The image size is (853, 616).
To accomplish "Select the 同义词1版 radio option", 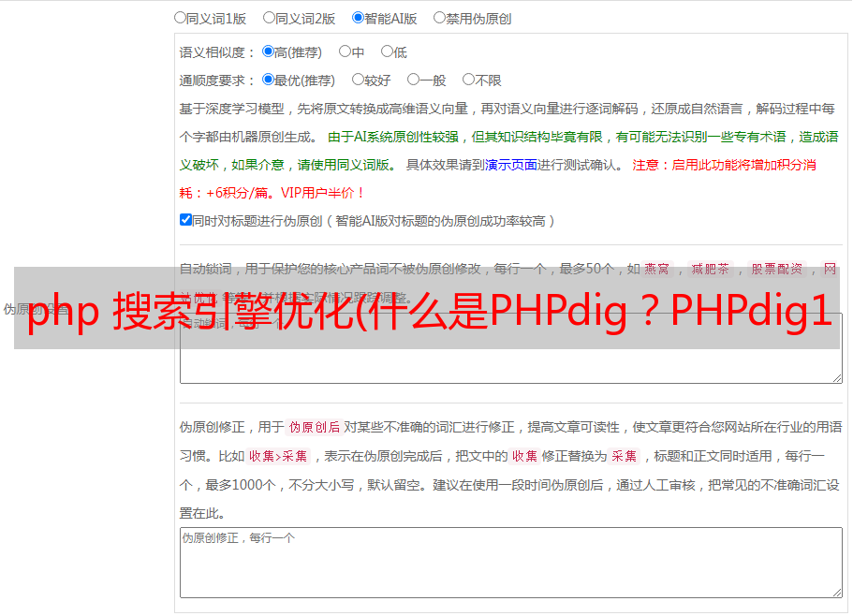I will [x=180, y=18].
